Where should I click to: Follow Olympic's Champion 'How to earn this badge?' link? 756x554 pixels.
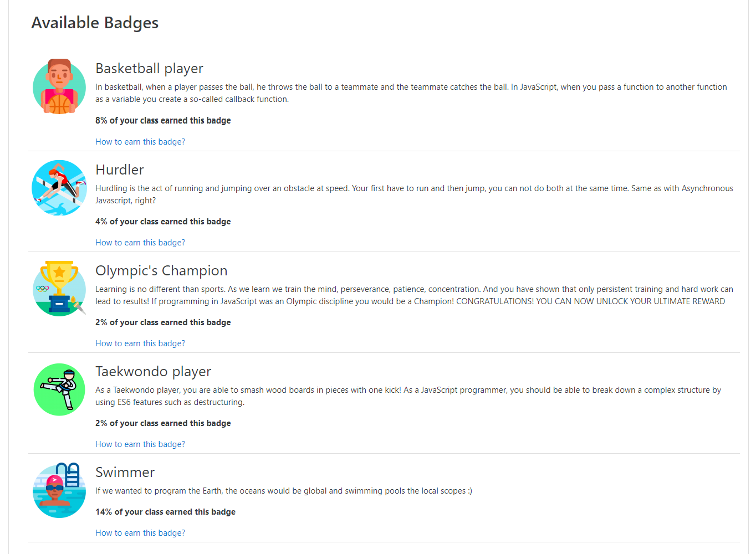[x=140, y=343]
